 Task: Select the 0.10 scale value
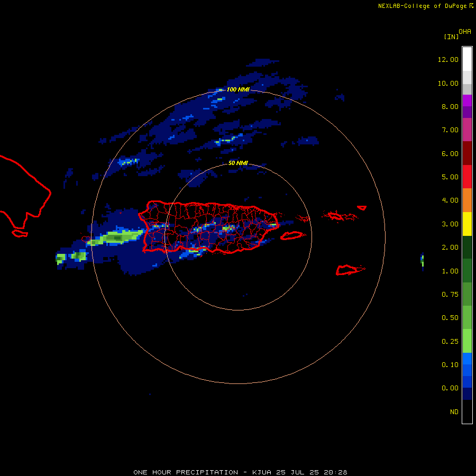point(450,365)
